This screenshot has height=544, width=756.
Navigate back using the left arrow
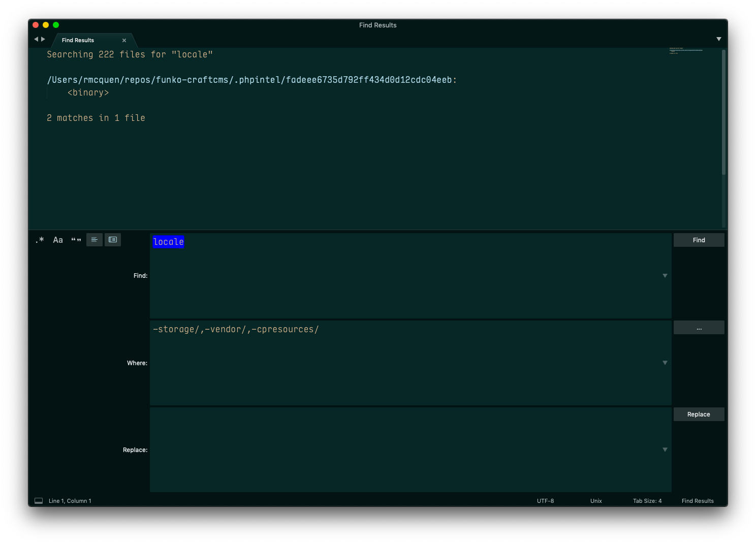36,39
